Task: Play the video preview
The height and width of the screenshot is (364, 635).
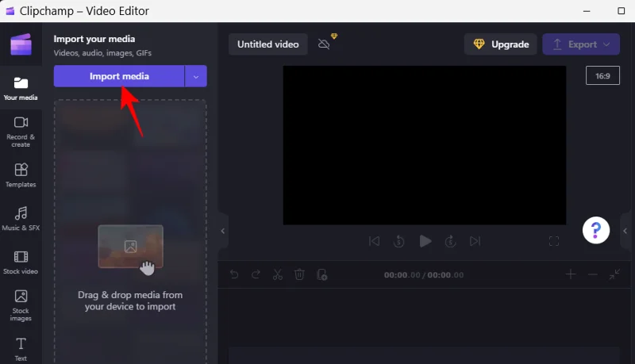Action: click(425, 241)
